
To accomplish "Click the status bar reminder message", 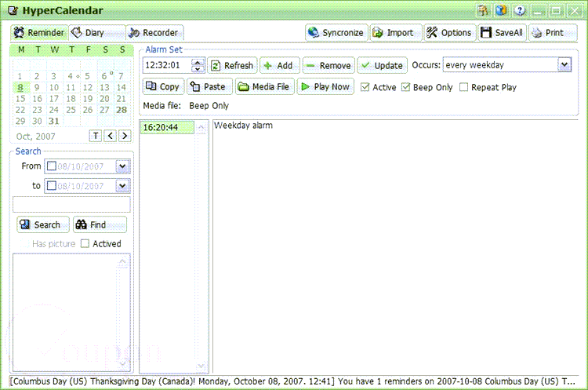I will point(292,381).
